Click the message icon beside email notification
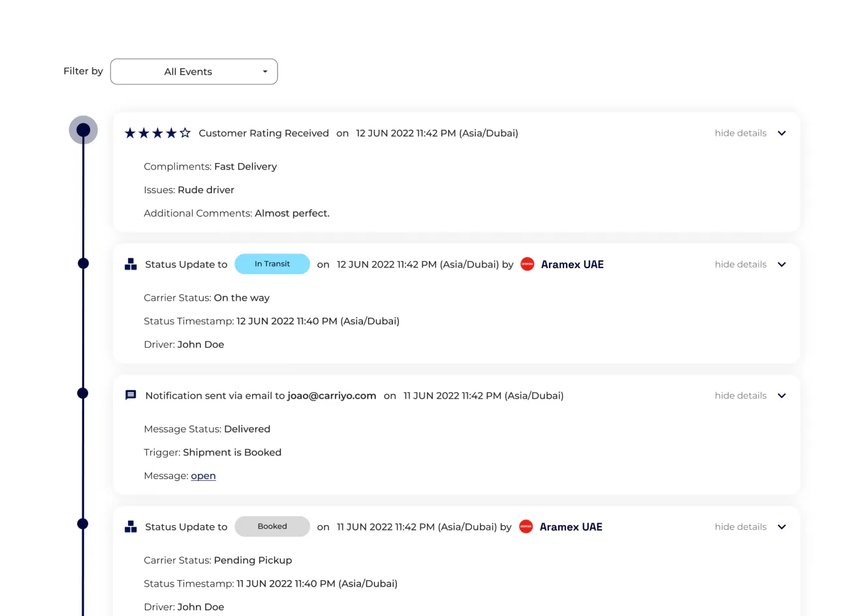 131,395
